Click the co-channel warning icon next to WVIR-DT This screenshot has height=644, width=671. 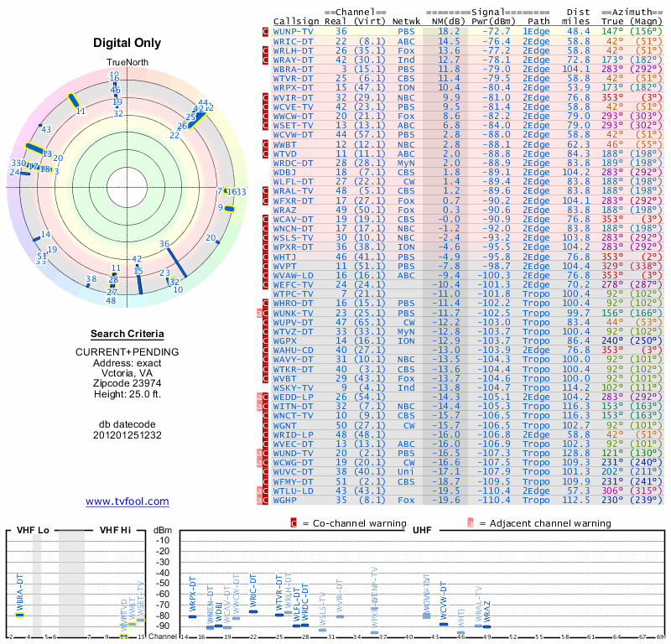[x=265, y=97]
